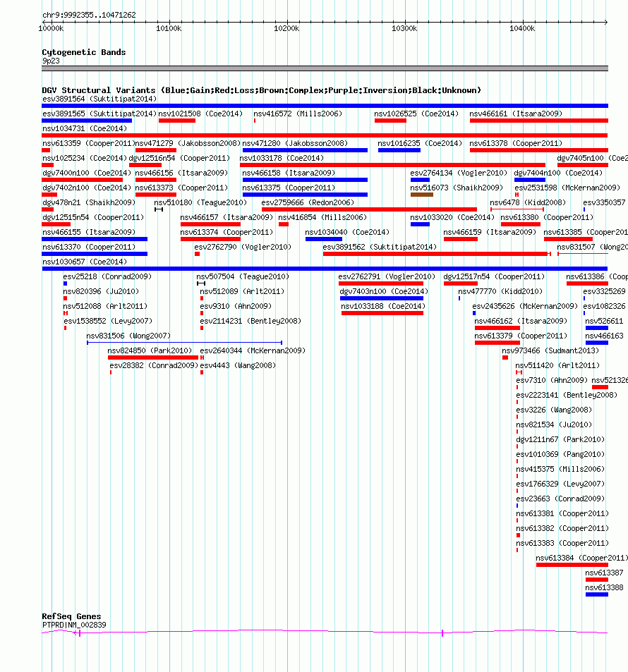The width and height of the screenshot is (628, 672).
Task: Click the blue nsv471280 gain bar
Action: tap(305, 150)
